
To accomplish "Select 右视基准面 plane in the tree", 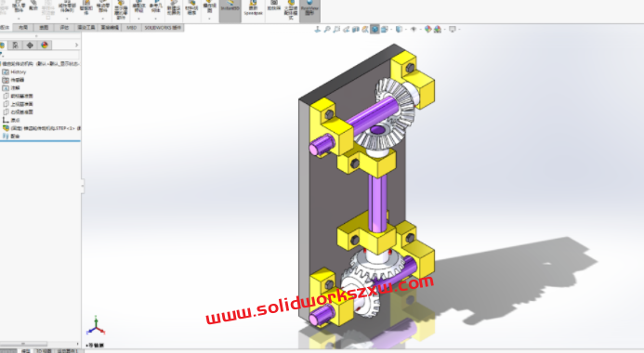I will tap(18, 111).
